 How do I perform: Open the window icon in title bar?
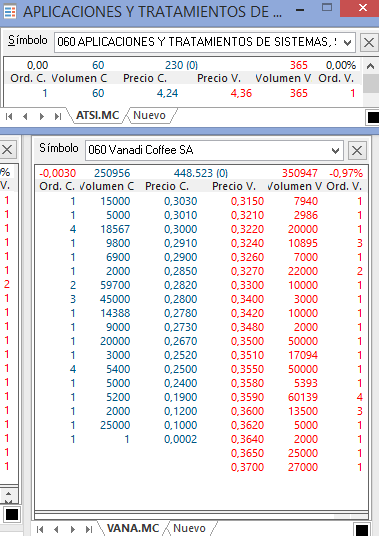click(10, 12)
